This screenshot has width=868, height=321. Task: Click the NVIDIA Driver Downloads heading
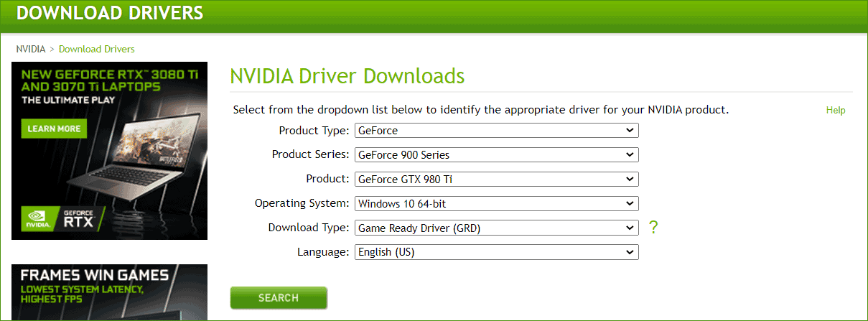347,76
